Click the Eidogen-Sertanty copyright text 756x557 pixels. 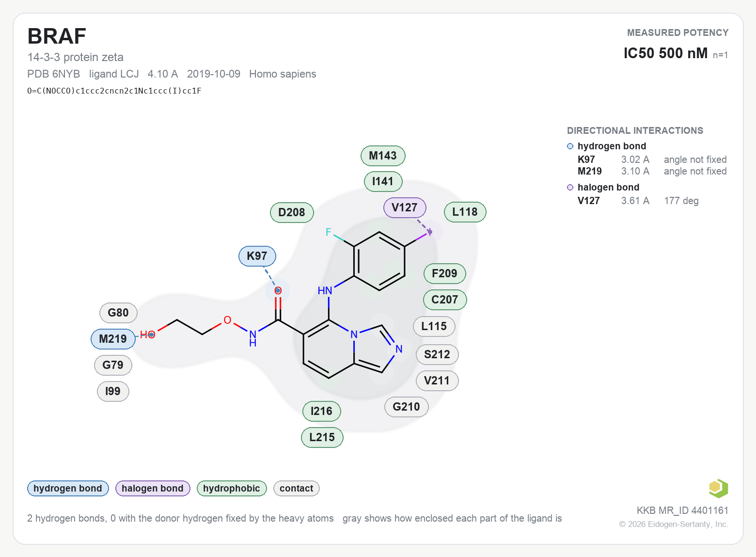point(674,524)
